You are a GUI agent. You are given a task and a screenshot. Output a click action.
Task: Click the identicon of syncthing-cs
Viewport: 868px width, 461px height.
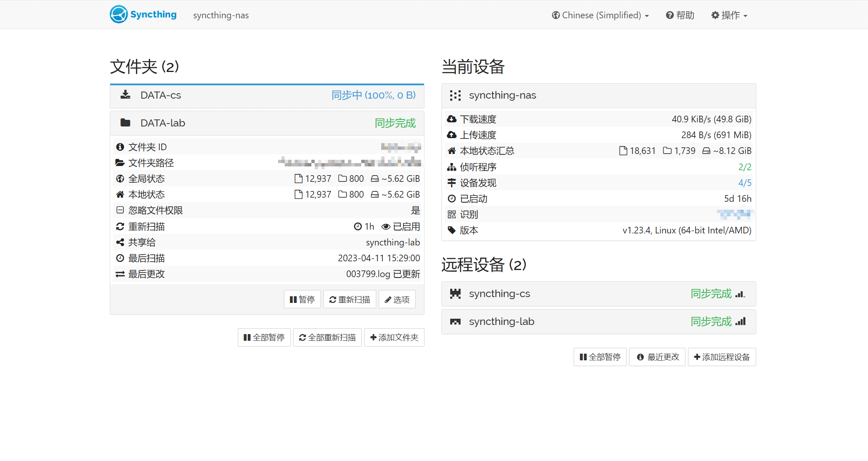point(455,294)
